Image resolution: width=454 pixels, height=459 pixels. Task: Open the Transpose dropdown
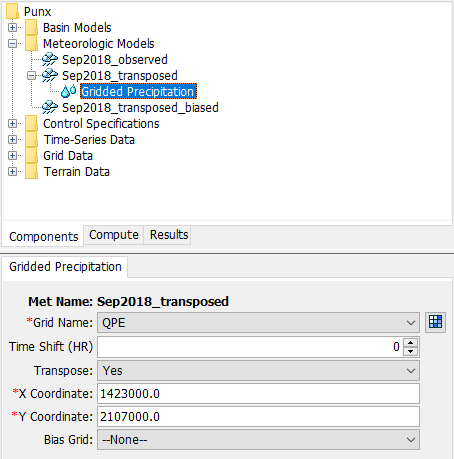[x=258, y=371]
